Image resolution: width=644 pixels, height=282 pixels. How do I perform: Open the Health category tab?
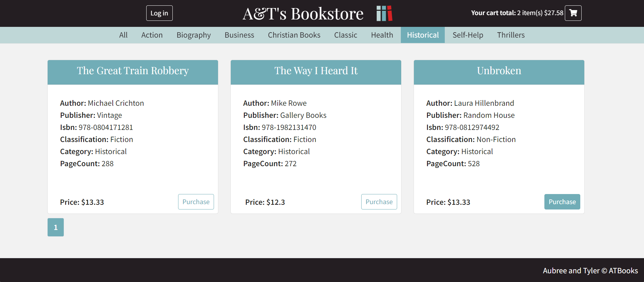click(x=382, y=35)
